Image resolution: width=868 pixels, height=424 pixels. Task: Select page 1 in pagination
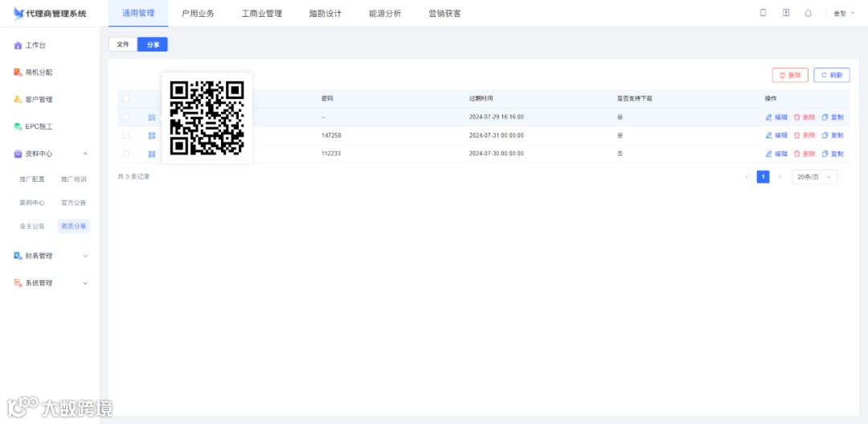763,177
